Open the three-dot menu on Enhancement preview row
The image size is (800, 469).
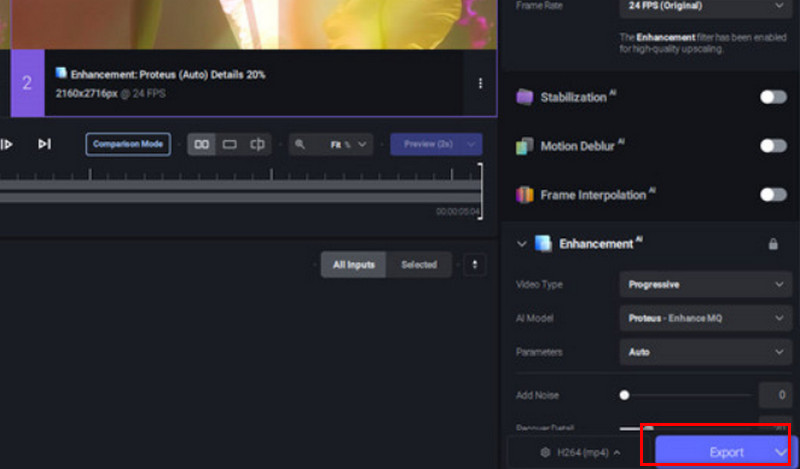(480, 83)
